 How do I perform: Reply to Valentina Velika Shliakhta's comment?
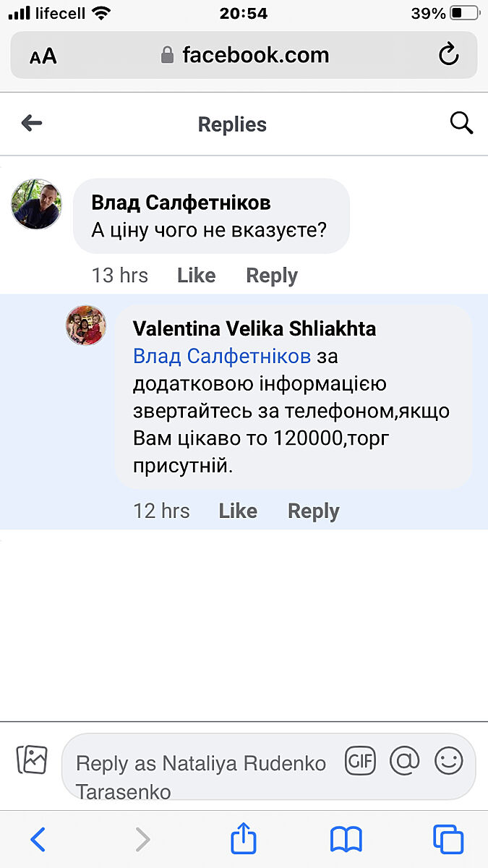313,511
